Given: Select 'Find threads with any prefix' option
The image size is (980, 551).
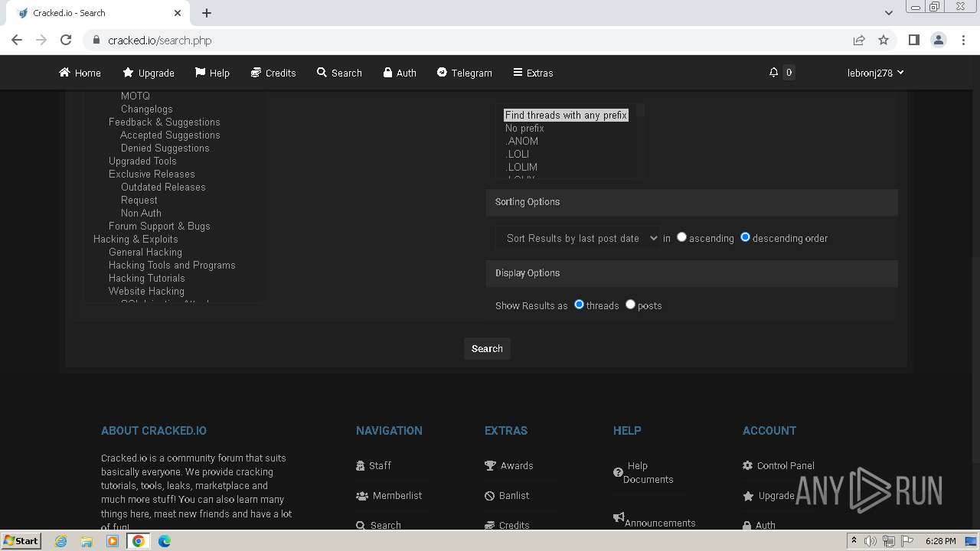Looking at the screenshot, I should (x=566, y=115).
